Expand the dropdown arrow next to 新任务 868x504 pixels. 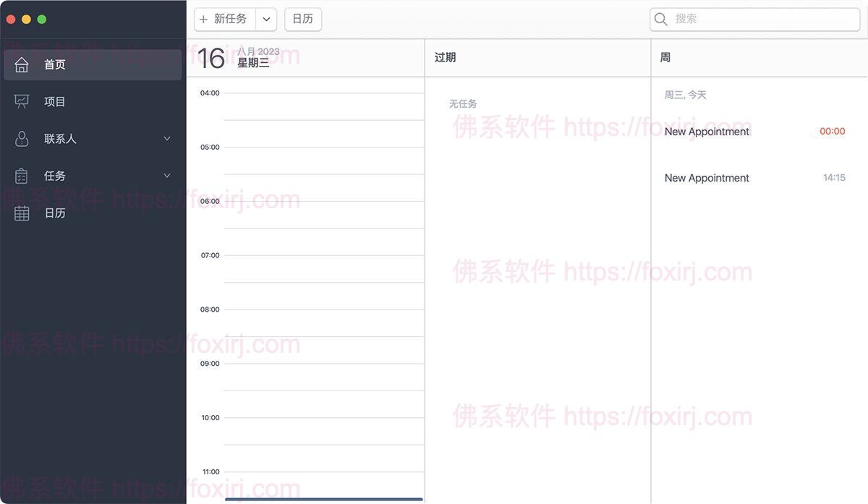(x=266, y=19)
